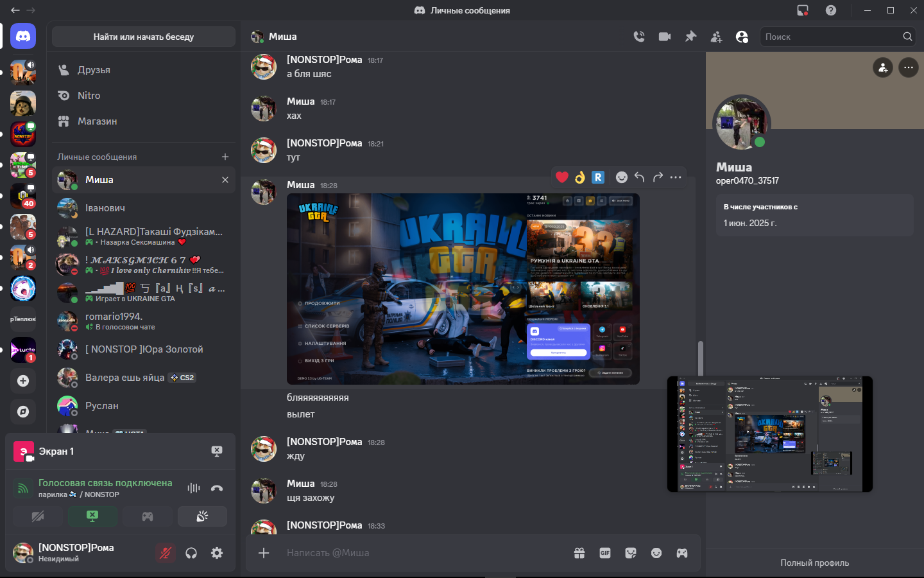Open the chat with [ NONSTOP ]Юра Золотой
Image resolution: width=924 pixels, height=578 pixels.
[144, 349]
